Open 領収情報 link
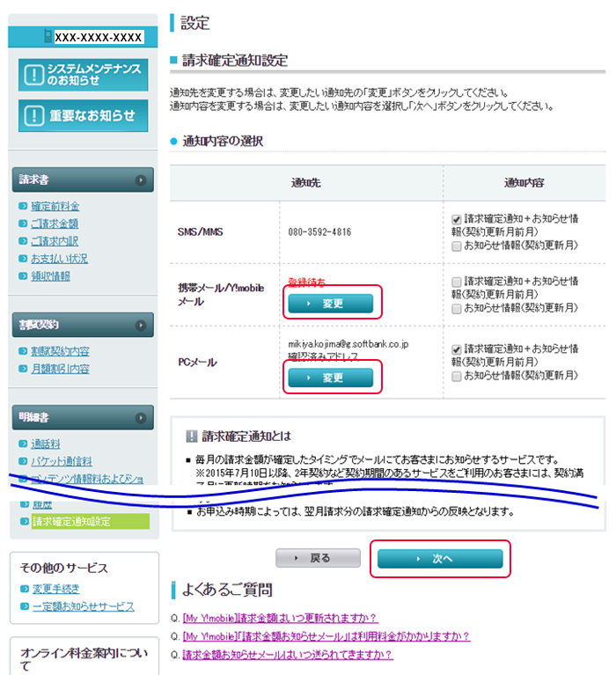Screen dimensions: 616x675 click(50, 276)
